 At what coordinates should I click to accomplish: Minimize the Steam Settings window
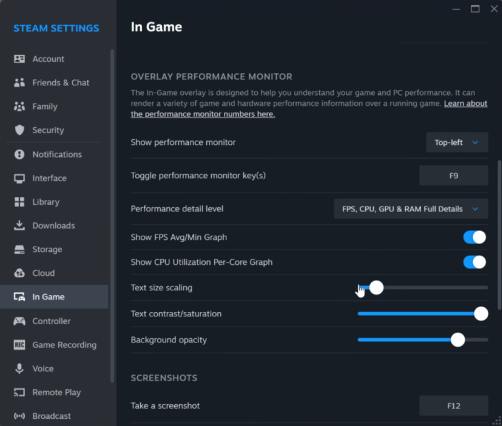[x=456, y=9]
